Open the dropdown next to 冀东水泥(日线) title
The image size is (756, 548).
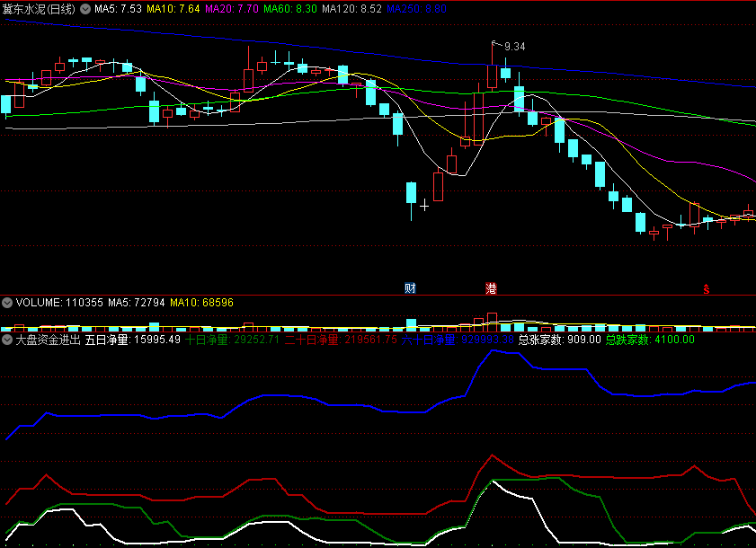85,9
